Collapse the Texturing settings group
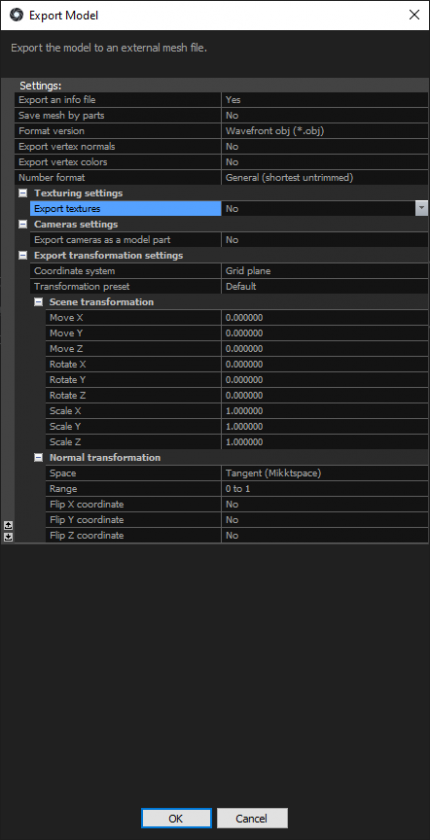The height and width of the screenshot is (840, 430). point(23,193)
